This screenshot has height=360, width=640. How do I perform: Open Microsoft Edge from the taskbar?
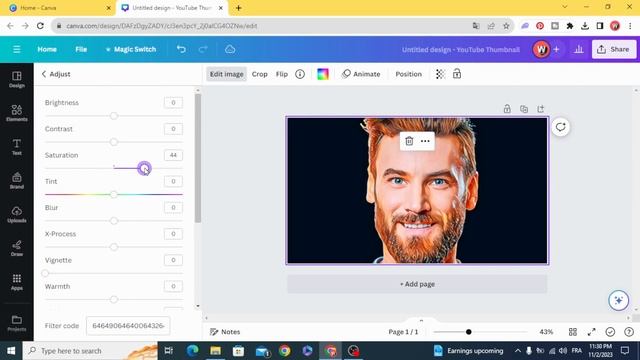[x=192, y=351]
